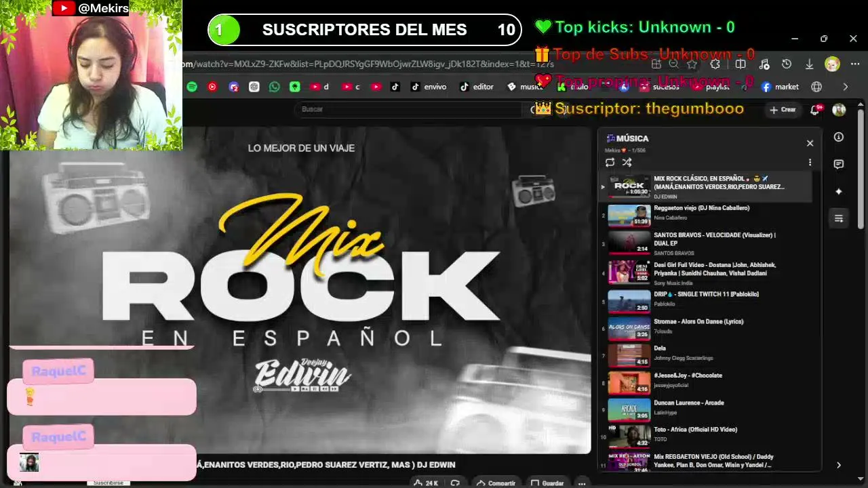Viewport: 868px width, 488px height.
Task: Play 'Stromae - Alors On Danse (Lyrics)'
Action: tap(705, 329)
